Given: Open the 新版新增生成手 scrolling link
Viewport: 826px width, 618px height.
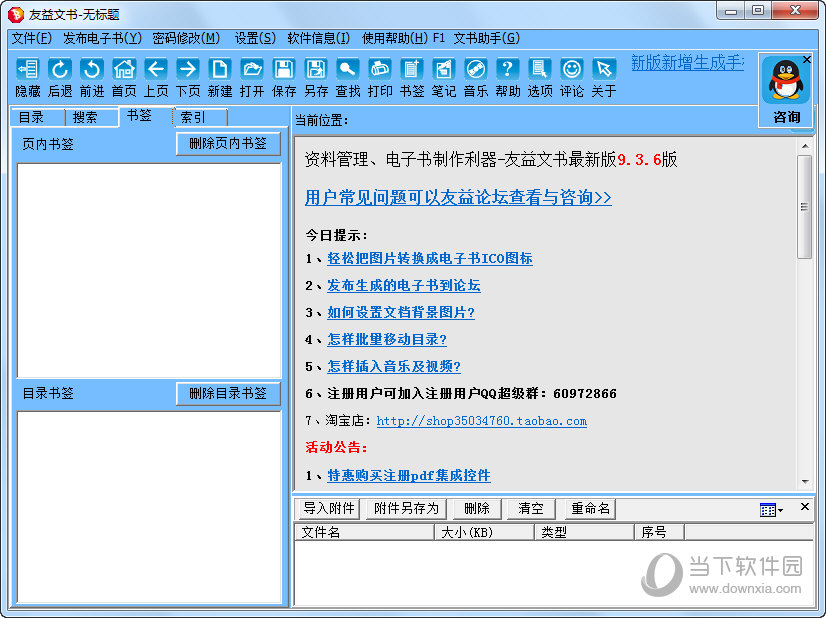Looking at the screenshot, I should (x=687, y=63).
